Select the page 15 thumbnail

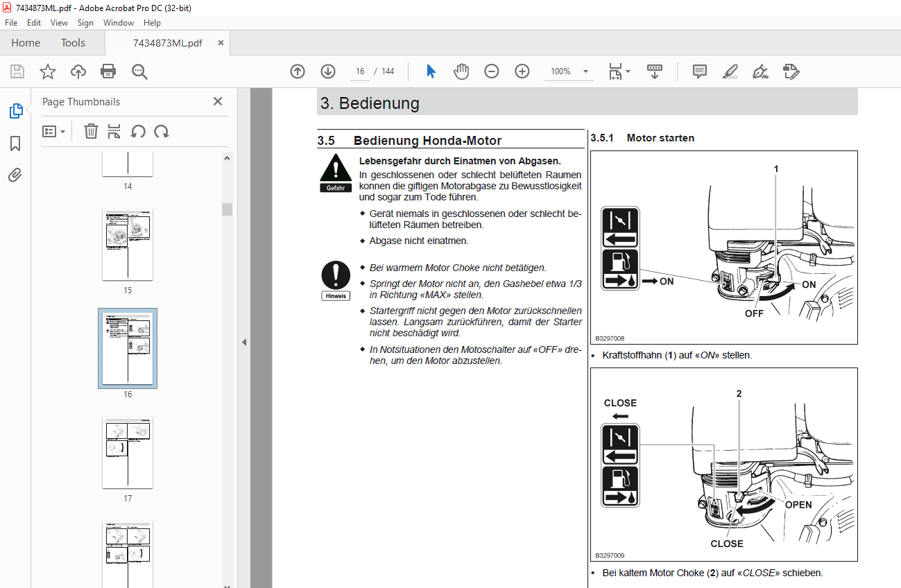(128, 244)
